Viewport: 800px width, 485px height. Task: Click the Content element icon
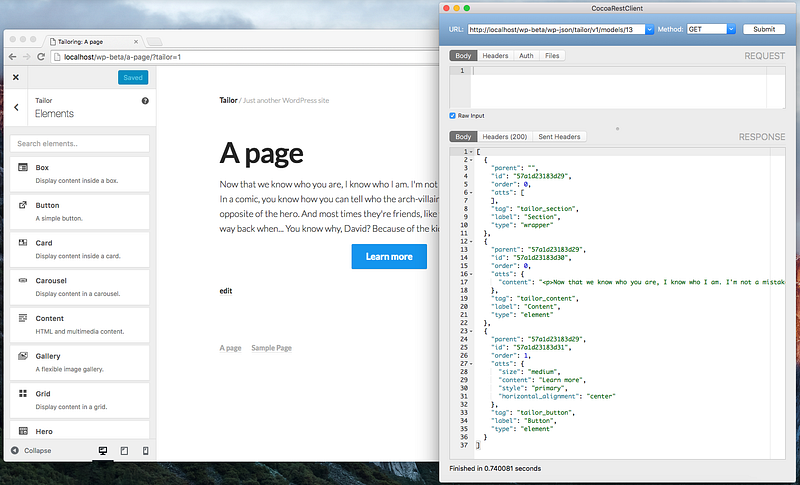click(x=23, y=318)
